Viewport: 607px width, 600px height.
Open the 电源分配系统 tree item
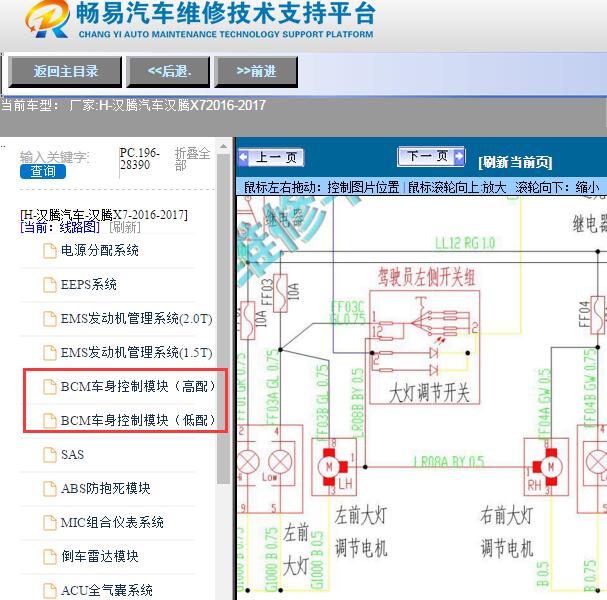[x=99, y=250]
